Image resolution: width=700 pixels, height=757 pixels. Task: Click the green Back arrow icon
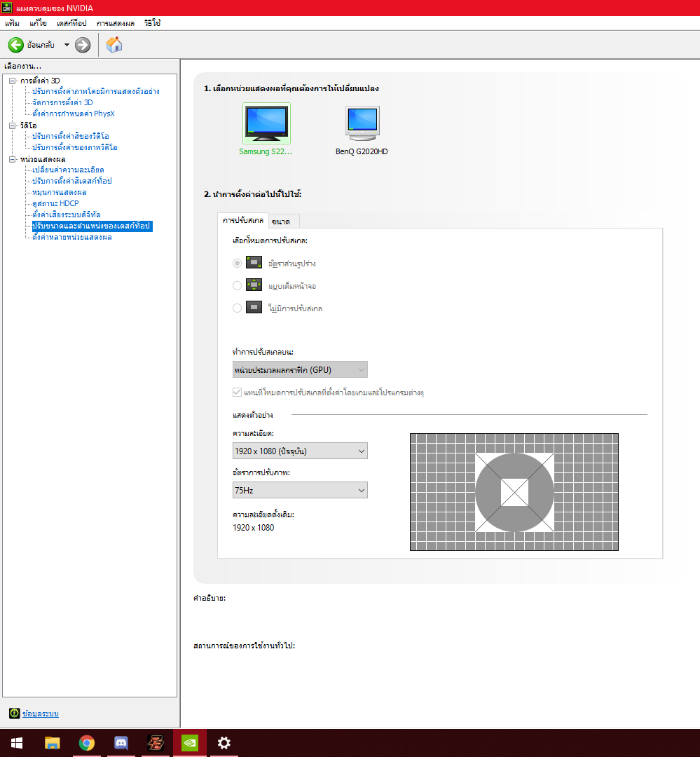(15, 45)
